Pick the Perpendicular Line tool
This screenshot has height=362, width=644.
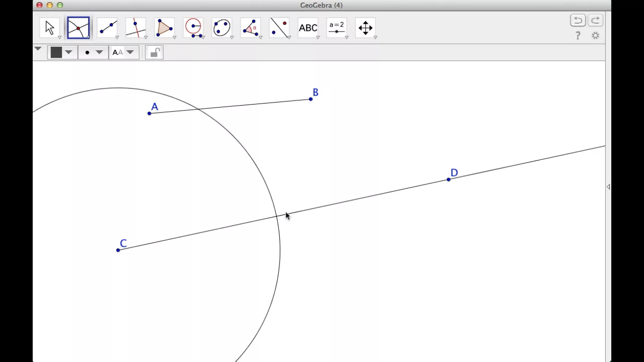click(x=136, y=28)
